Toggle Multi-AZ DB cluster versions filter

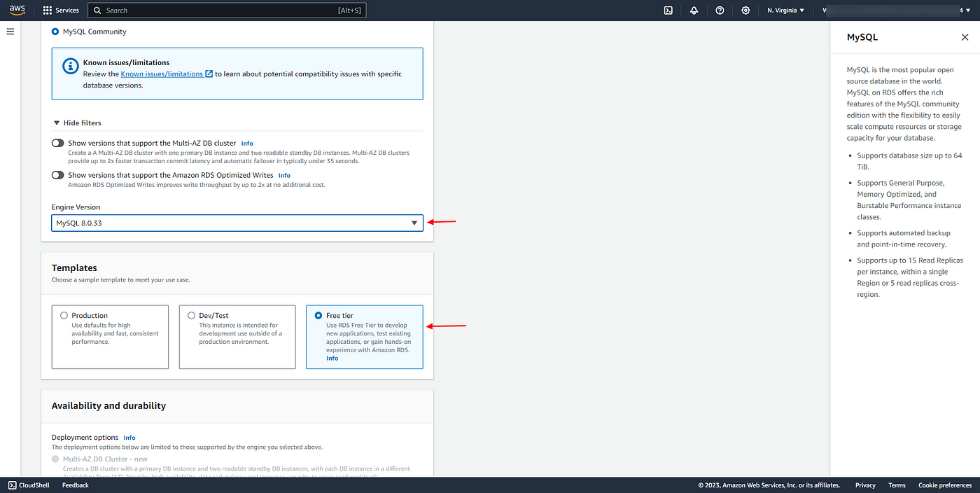coord(57,143)
